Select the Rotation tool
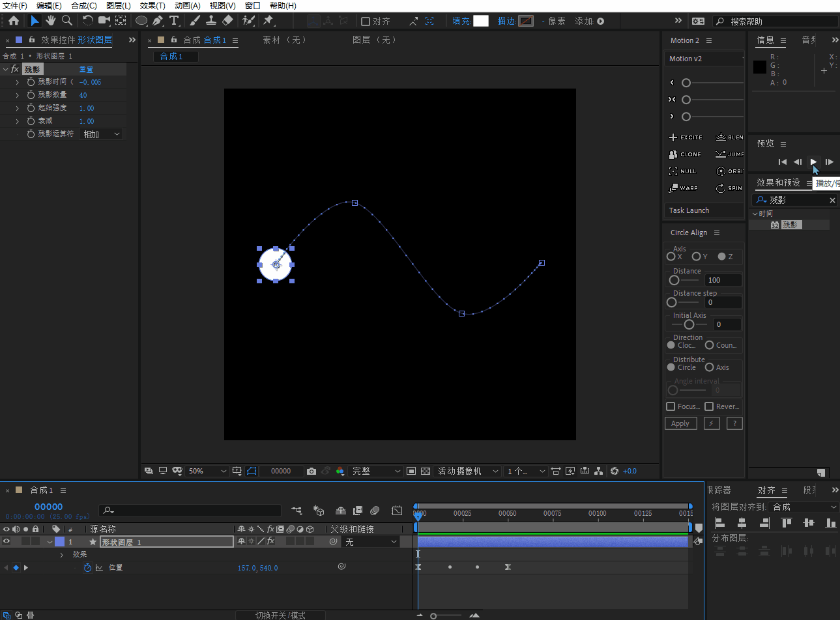This screenshot has width=840, height=620. [x=88, y=21]
